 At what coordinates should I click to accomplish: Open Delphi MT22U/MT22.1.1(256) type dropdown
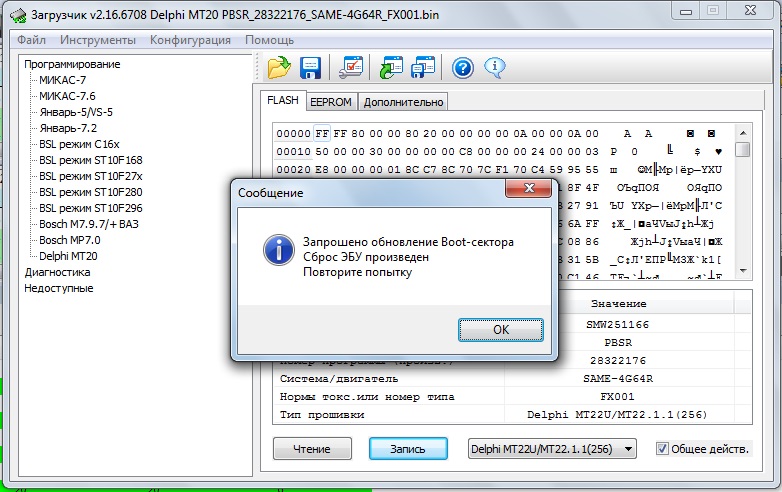pos(552,449)
